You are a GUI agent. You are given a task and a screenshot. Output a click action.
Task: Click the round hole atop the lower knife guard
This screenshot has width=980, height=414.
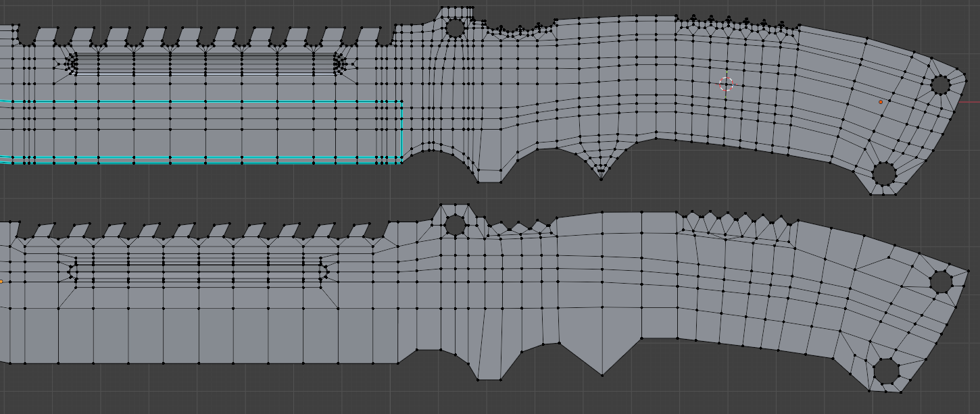click(x=455, y=225)
